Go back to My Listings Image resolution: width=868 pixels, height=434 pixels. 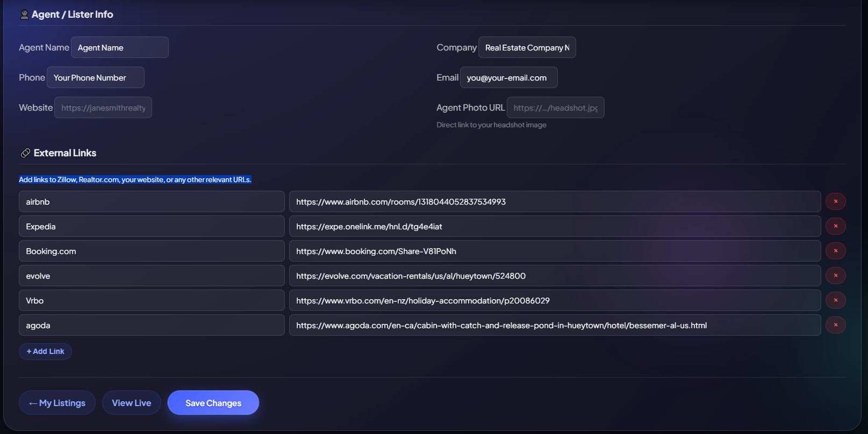point(57,403)
